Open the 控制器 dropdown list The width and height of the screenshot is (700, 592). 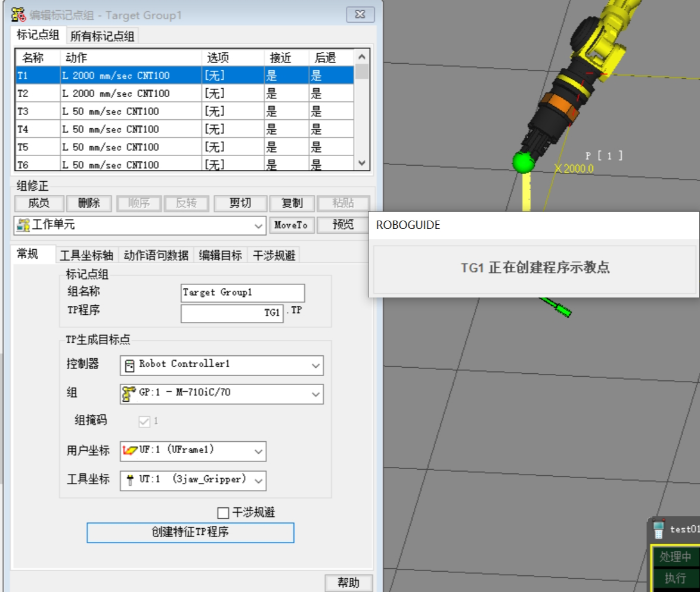pos(317,365)
